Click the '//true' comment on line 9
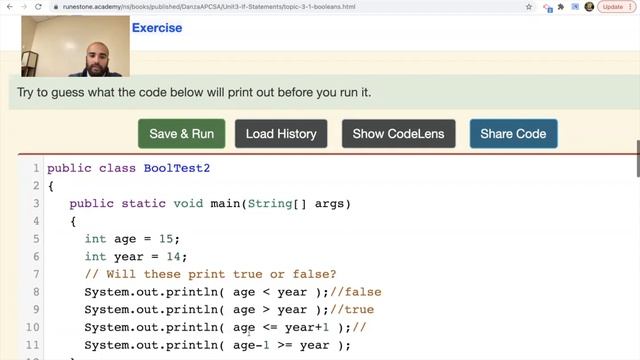The width and height of the screenshot is (640, 360). 352,309
